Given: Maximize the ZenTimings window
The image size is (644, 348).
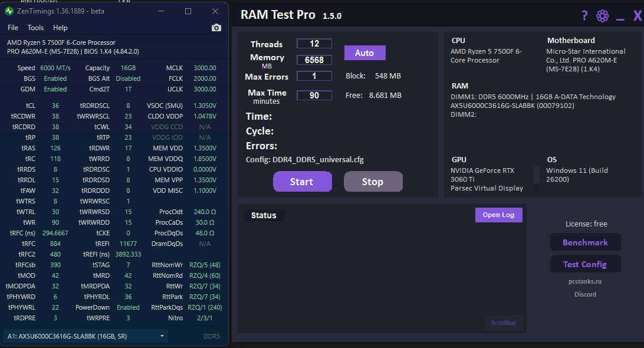Looking at the screenshot, I should coord(188,11).
